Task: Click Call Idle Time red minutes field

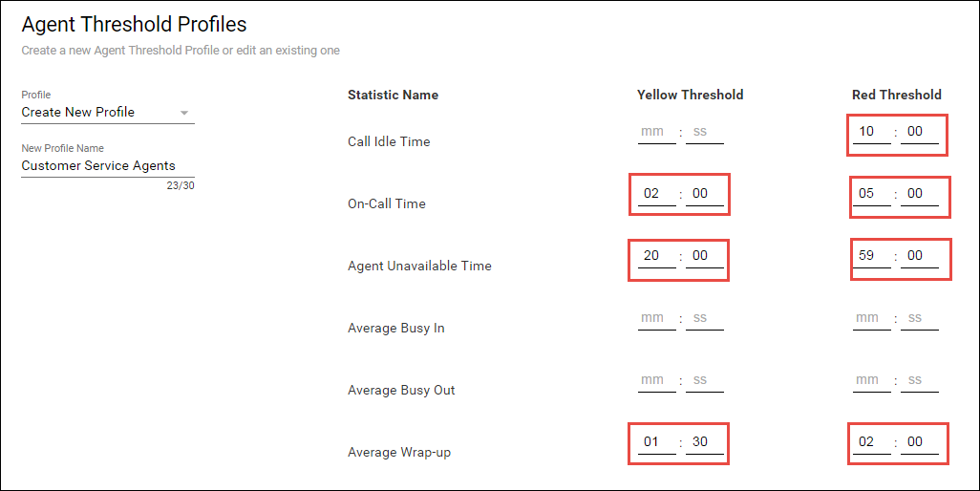Action: point(870,132)
